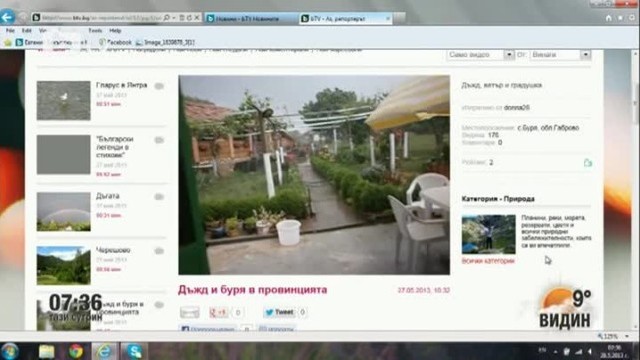Click comment bubble in the last sidebar item
640x360 pixels.
[159, 305]
